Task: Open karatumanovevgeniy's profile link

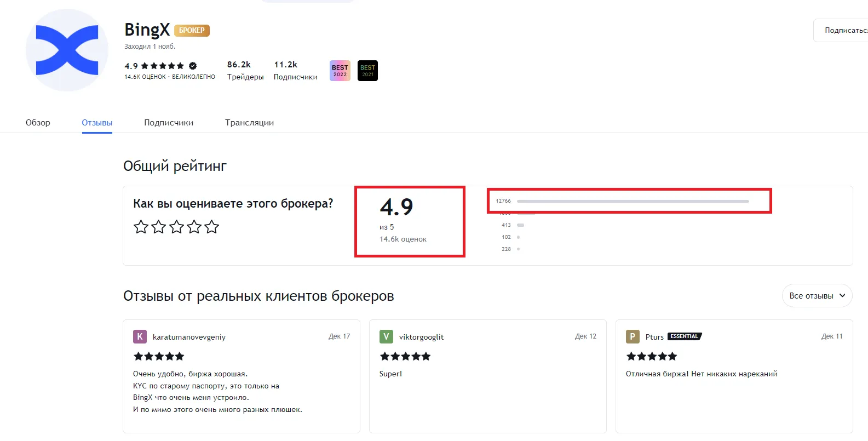Action: 189,337
